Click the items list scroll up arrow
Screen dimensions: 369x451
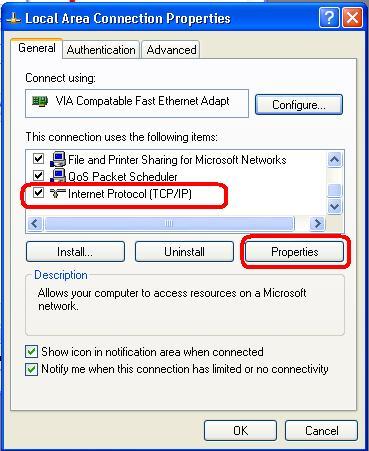click(x=334, y=160)
